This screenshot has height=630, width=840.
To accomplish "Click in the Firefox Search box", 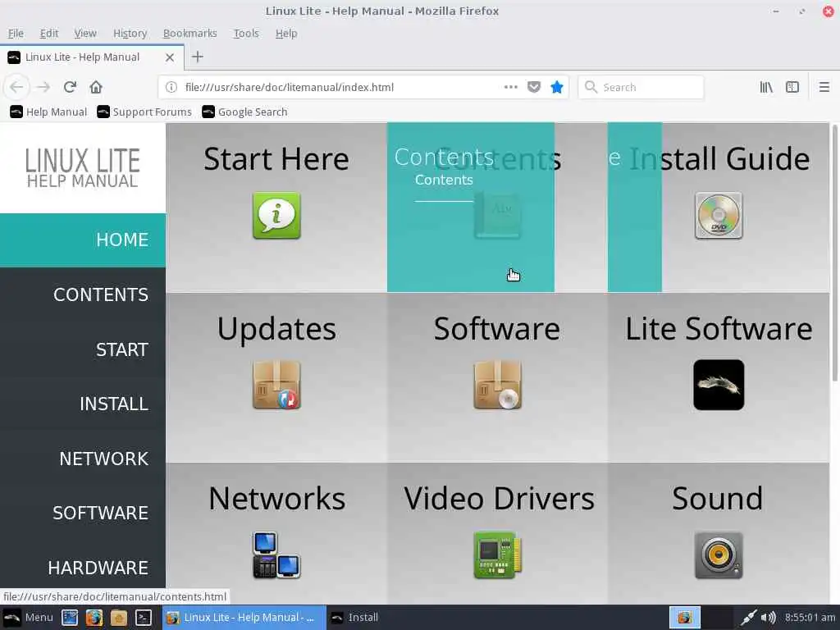I will pos(641,87).
